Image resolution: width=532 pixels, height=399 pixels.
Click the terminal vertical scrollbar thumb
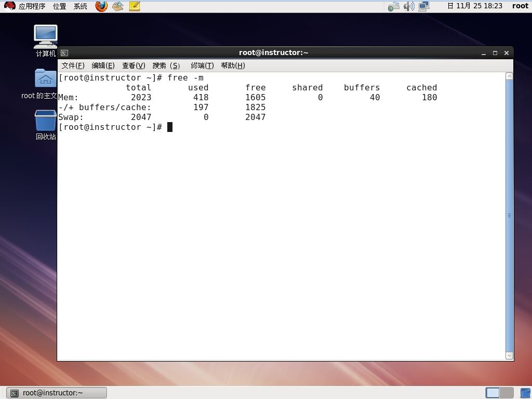(509, 216)
